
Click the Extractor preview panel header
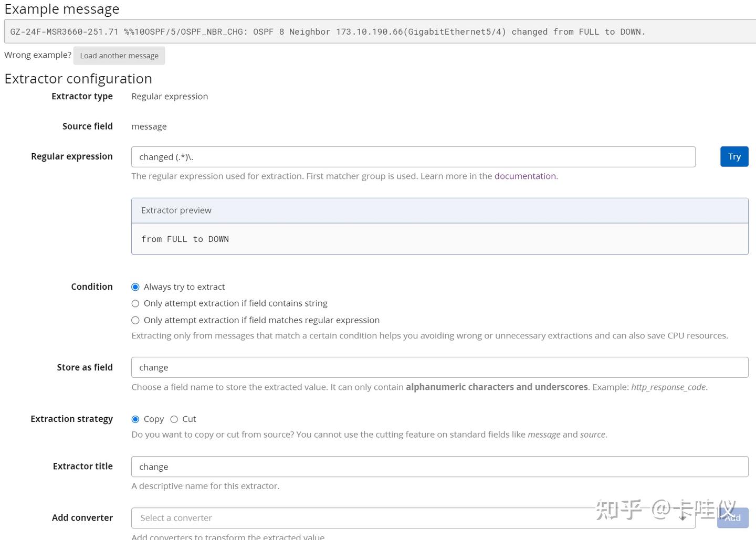439,210
